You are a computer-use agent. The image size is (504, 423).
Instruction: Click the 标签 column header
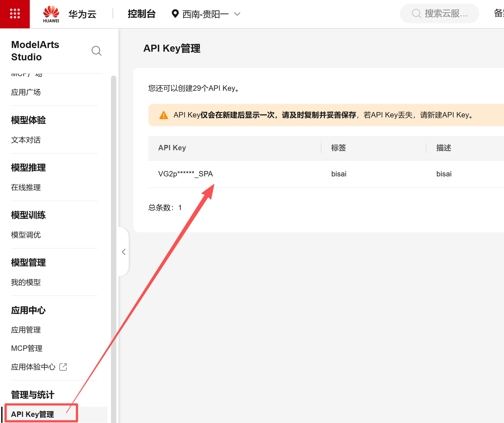click(339, 148)
